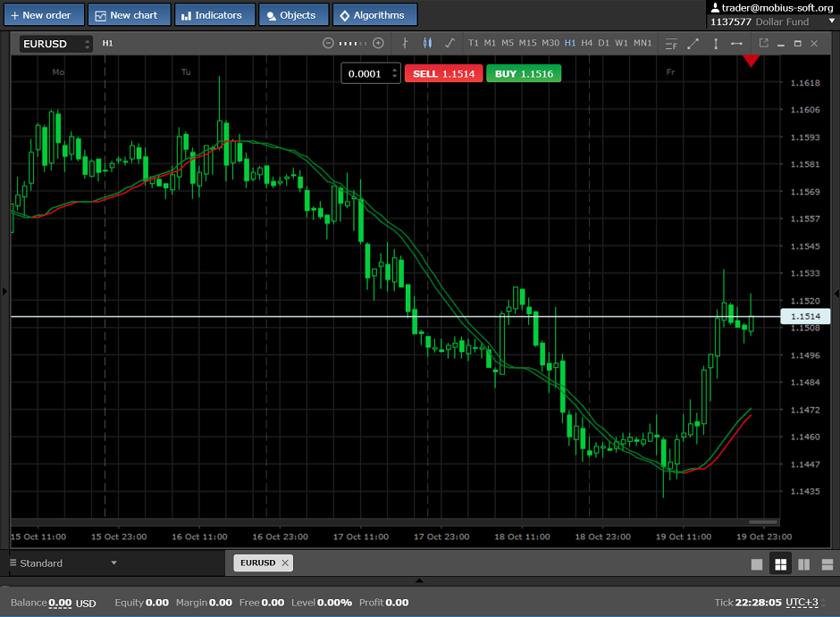Image resolution: width=840 pixels, height=617 pixels.
Task: Select the trend line drawing tool
Action: 693,44
